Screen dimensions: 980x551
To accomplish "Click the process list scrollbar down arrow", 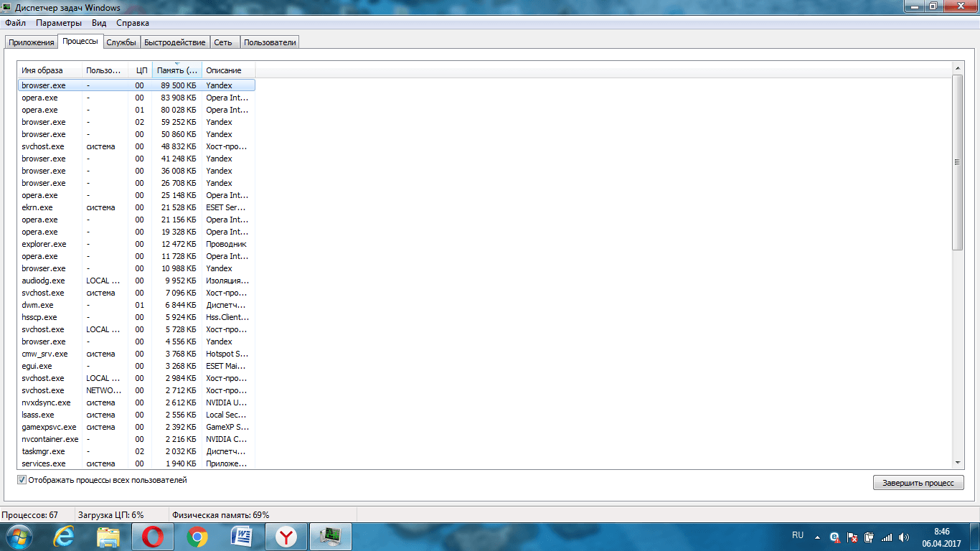I will pyautogui.click(x=958, y=463).
